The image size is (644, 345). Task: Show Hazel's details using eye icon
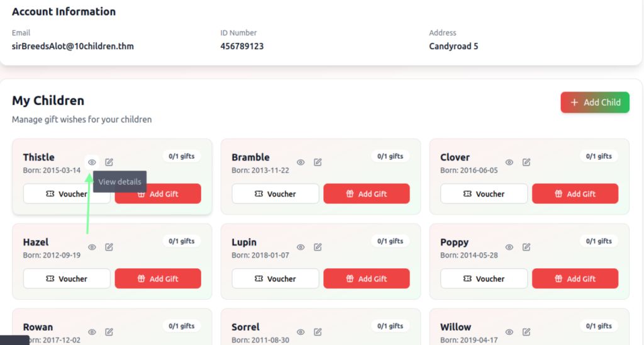point(92,247)
